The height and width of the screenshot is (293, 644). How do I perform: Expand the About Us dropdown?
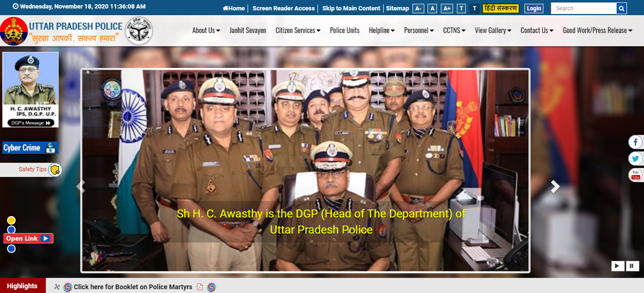206,31
